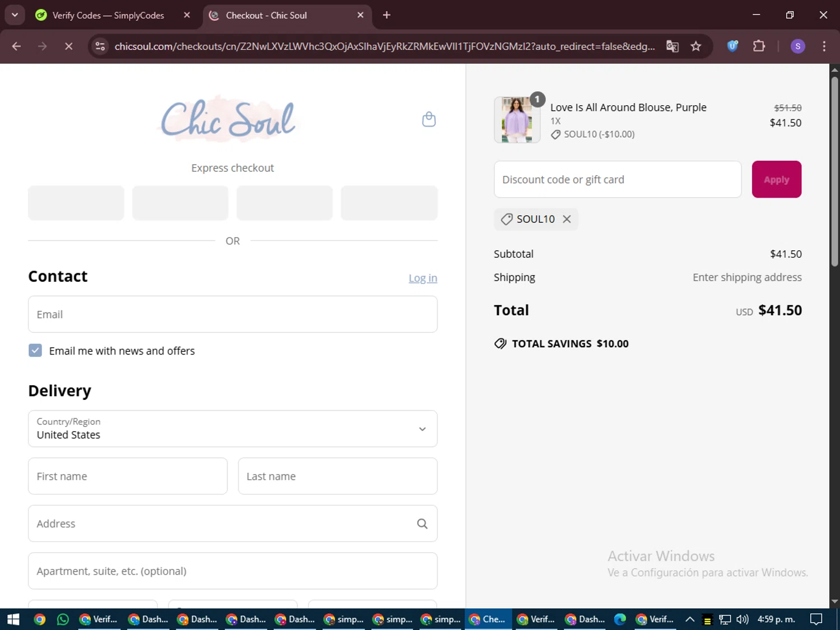This screenshot has height=630, width=840.
Task: Open the network tray icon
Action: click(725, 619)
